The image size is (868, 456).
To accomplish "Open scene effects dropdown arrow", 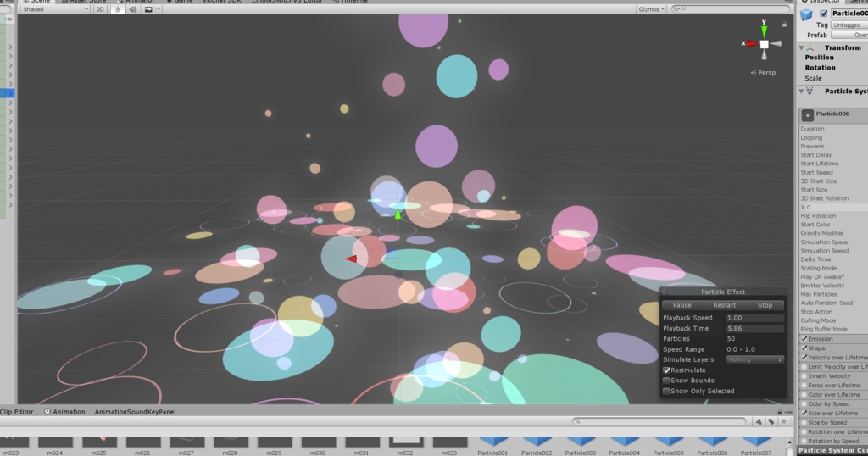I will pyautogui.click(x=159, y=9).
